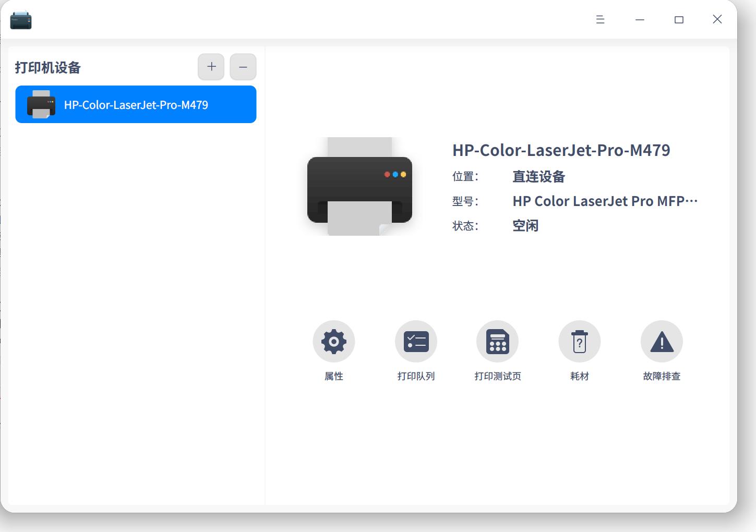This screenshot has width=756, height=532.
Task: Click the 打印机设备 panel heading
Action: (48, 68)
